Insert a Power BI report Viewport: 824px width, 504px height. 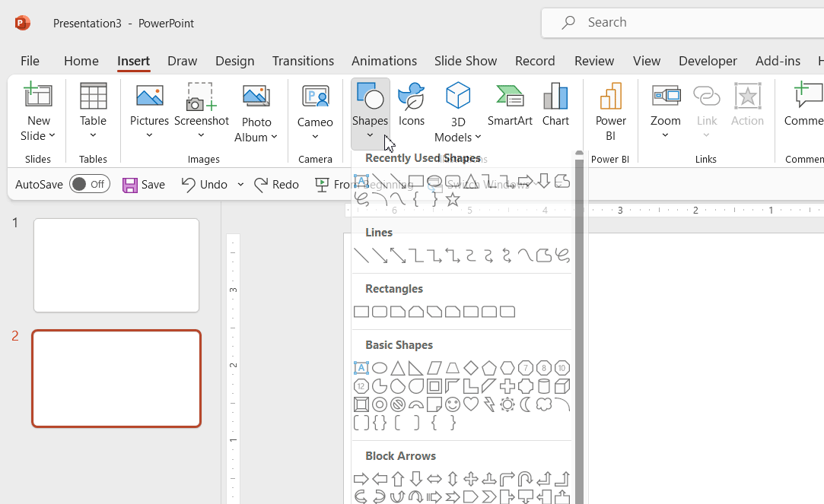click(x=610, y=109)
